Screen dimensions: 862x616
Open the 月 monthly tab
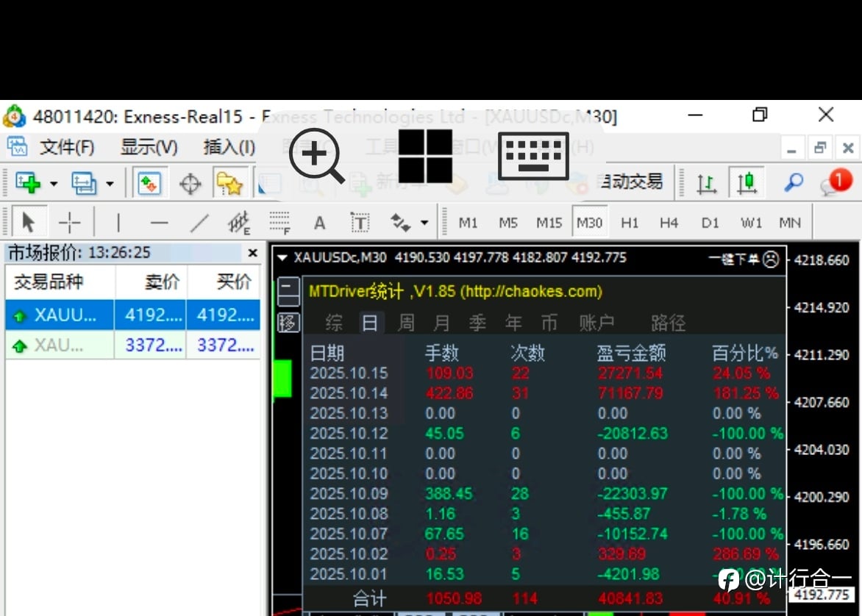441,323
